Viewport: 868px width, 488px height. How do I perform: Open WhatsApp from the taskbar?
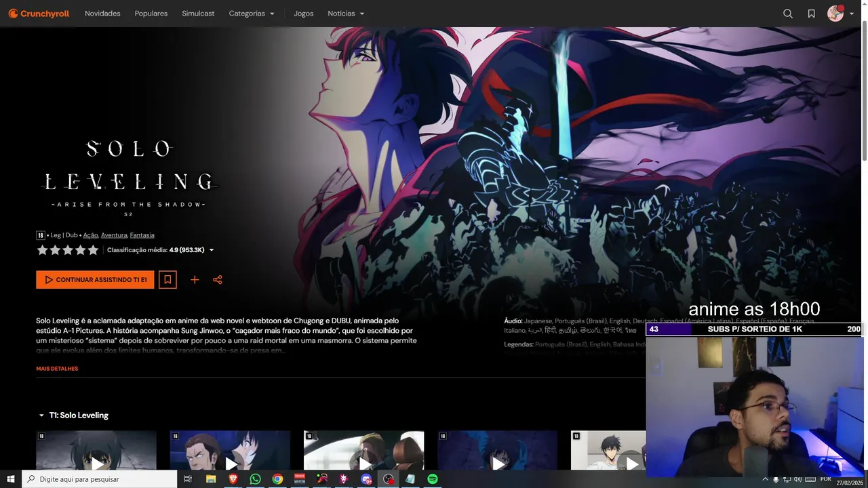255,479
